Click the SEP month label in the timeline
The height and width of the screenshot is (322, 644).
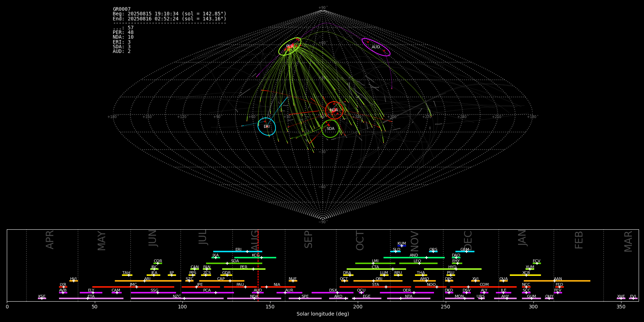[x=308, y=239]
